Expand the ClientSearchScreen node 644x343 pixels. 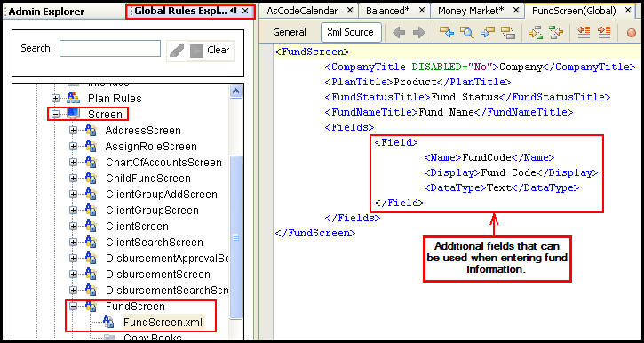pos(73,243)
